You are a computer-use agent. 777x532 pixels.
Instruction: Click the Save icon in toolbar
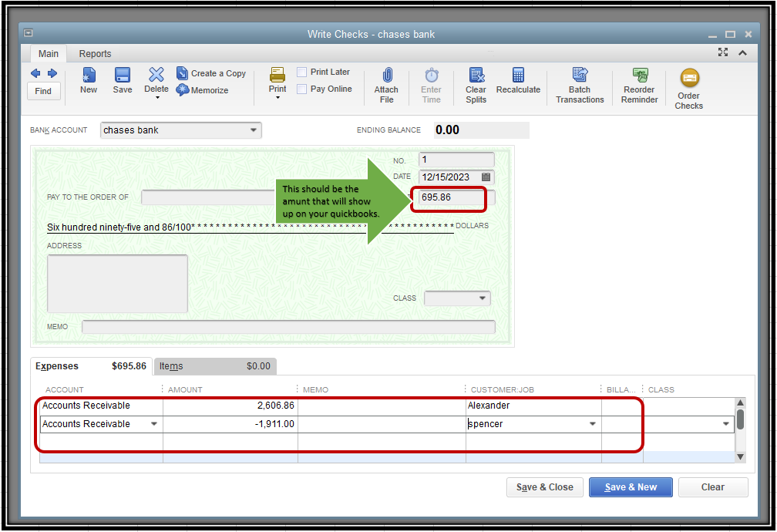tap(122, 76)
